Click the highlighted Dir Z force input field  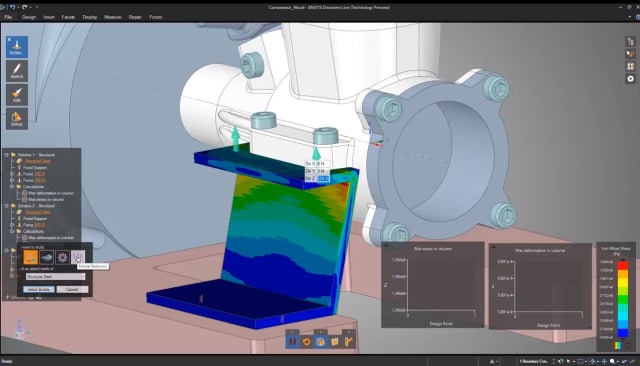tap(322, 178)
